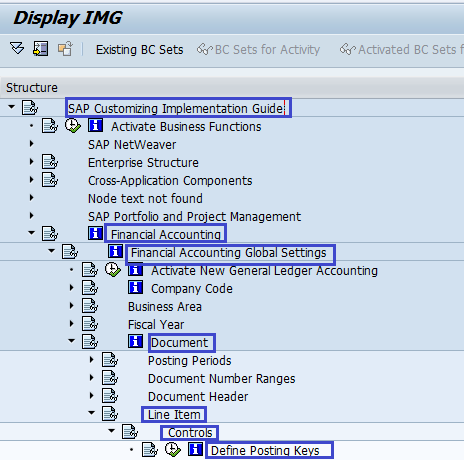Image resolution: width=464 pixels, height=460 pixels.
Task: Select Enterprise Structure entry
Action: (x=143, y=163)
